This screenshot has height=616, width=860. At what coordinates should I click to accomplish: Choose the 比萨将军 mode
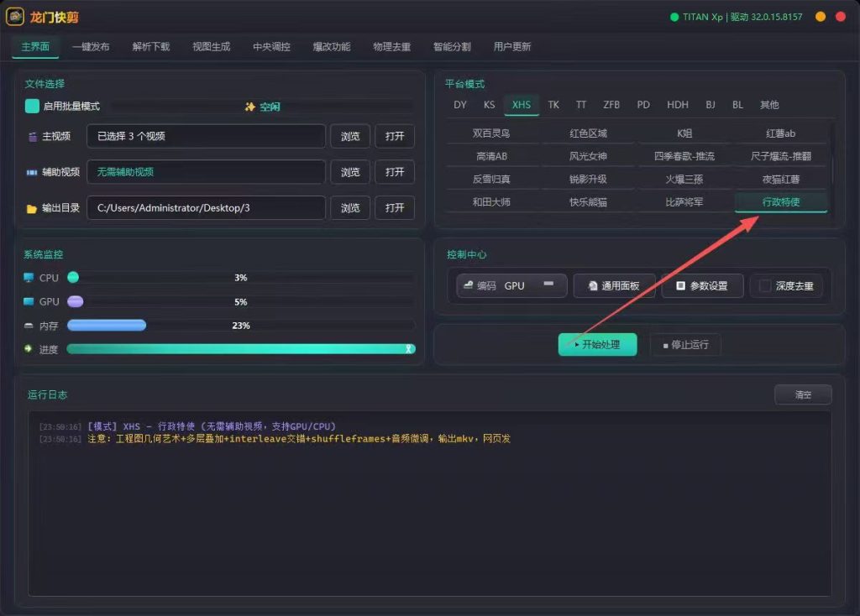point(684,202)
